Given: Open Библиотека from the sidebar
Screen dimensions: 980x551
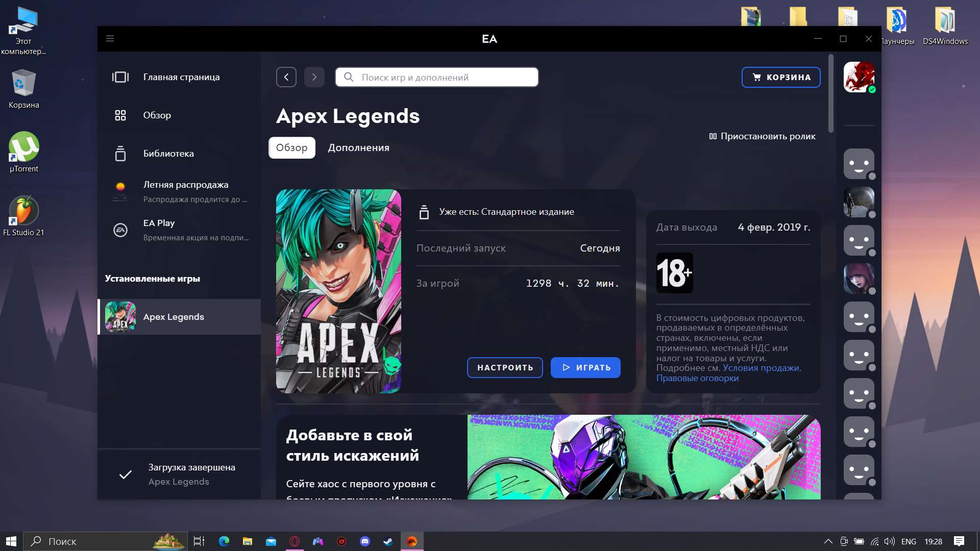Looking at the screenshot, I should [168, 153].
